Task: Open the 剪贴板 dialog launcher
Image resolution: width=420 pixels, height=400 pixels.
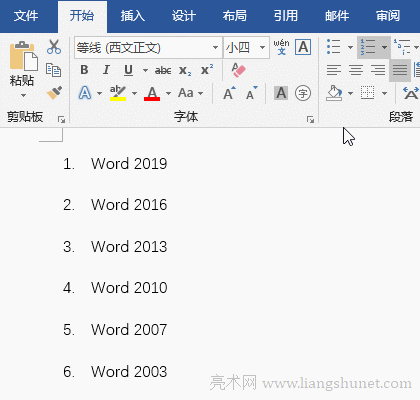Action: pos(61,119)
